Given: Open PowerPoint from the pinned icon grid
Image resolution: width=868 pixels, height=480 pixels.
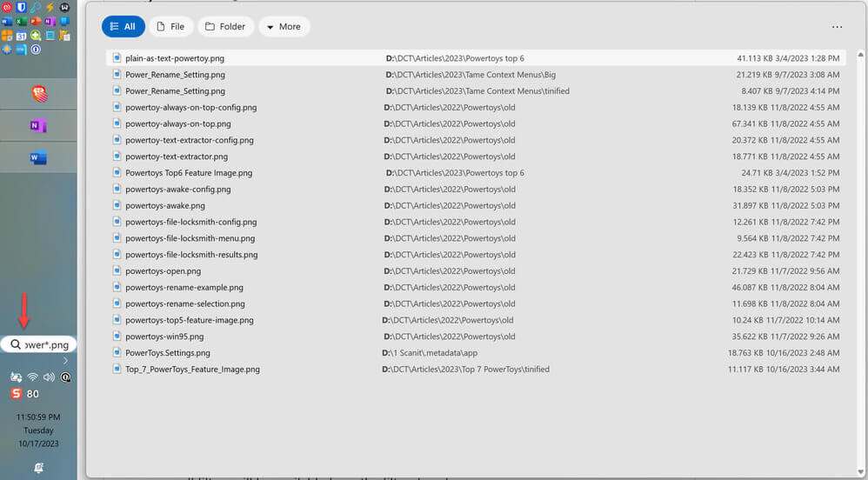Looking at the screenshot, I should click(x=36, y=22).
